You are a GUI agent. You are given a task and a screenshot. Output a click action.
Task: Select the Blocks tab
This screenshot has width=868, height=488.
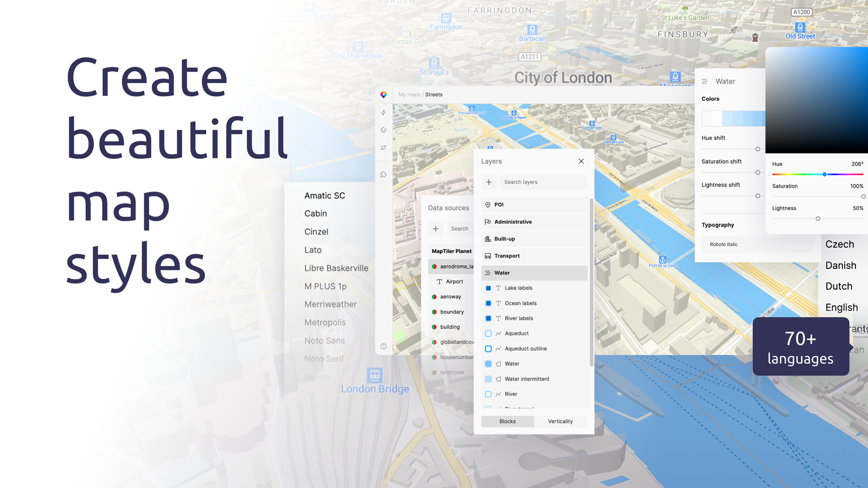tap(508, 421)
